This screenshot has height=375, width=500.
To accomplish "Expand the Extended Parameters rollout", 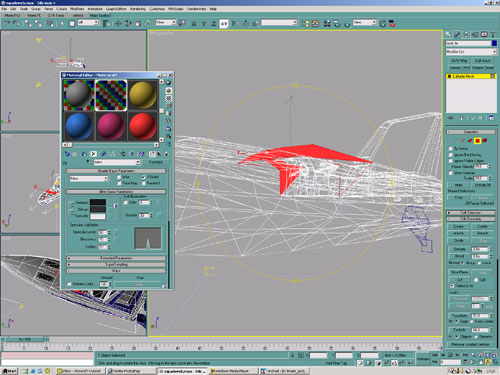I will tap(116, 258).
